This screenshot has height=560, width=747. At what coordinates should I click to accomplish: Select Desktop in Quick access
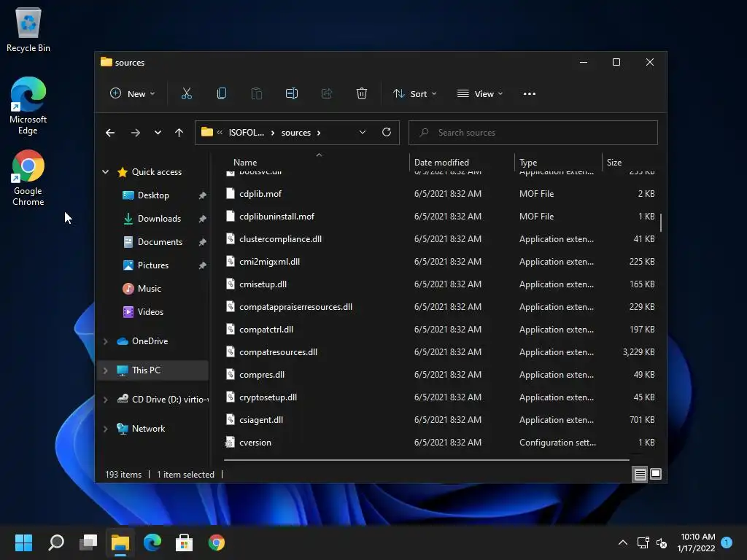153,195
